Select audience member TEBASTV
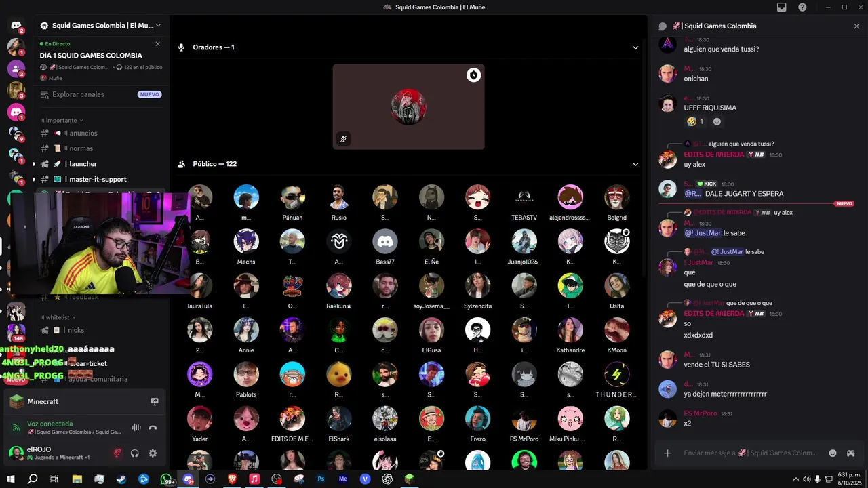 click(x=524, y=201)
